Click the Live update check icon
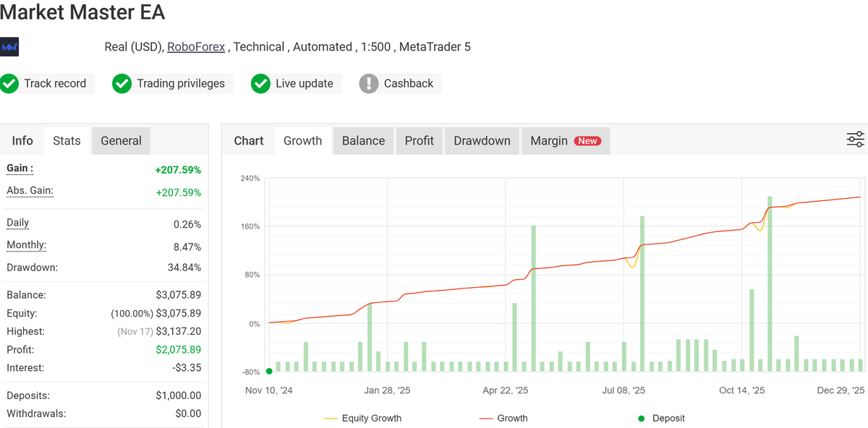 [x=260, y=83]
